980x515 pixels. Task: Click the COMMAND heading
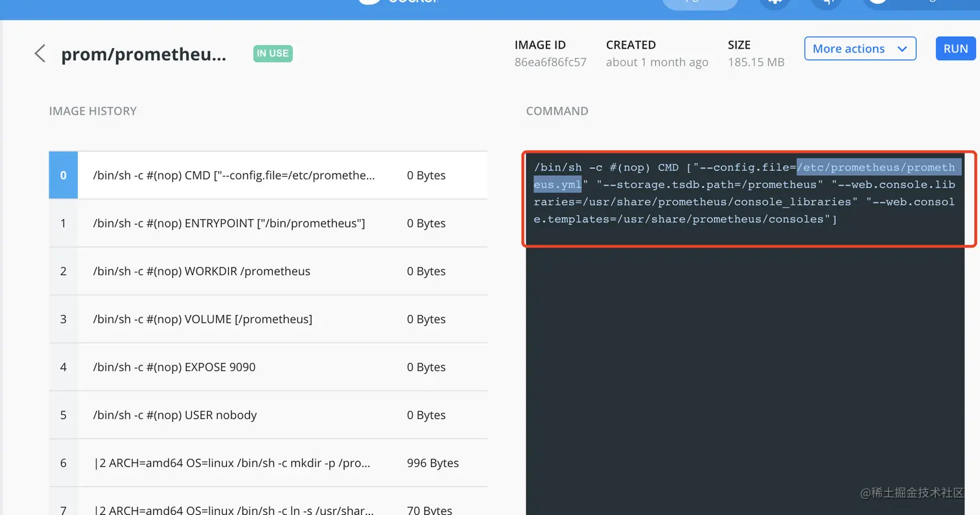(x=557, y=111)
